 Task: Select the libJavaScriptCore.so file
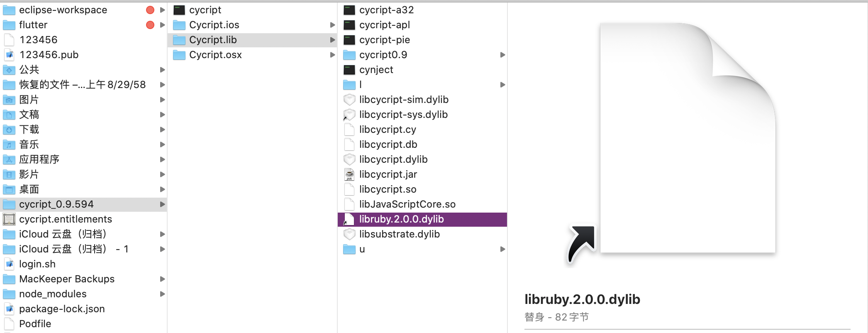pyautogui.click(x=422, y=204)
